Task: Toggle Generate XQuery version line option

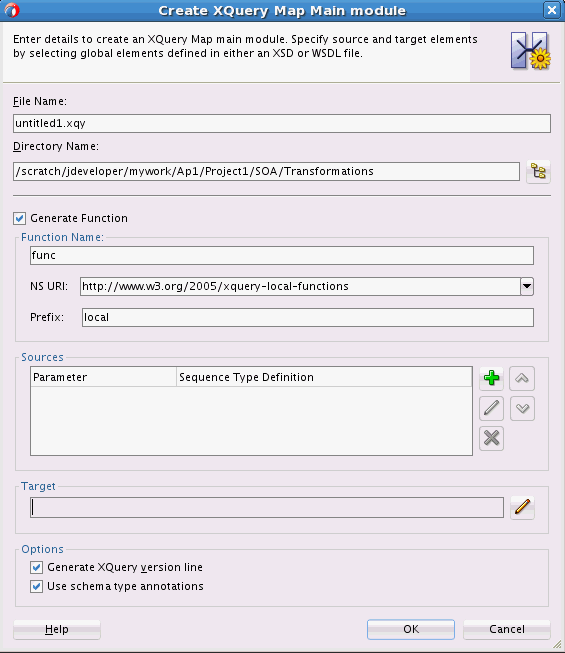Action: click(36, 567)
